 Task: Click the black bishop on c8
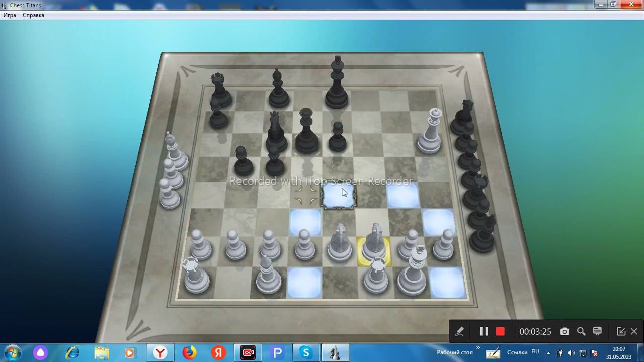(278, 89)
